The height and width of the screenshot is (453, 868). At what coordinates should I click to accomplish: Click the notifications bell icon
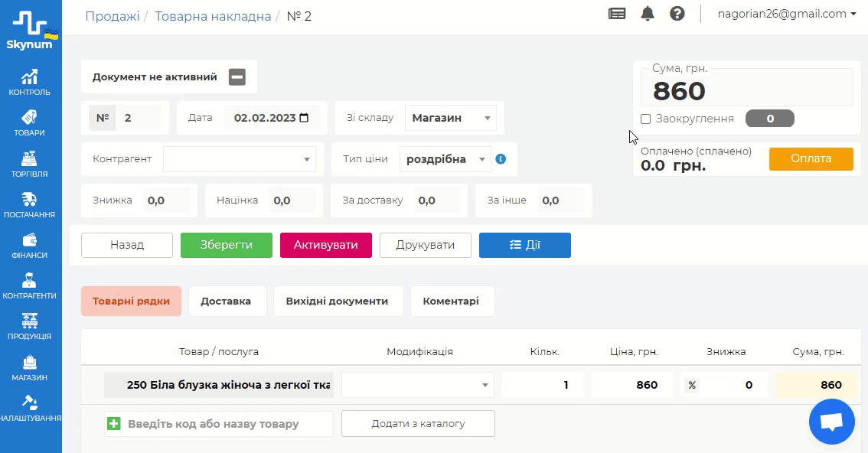click(648, 14)
